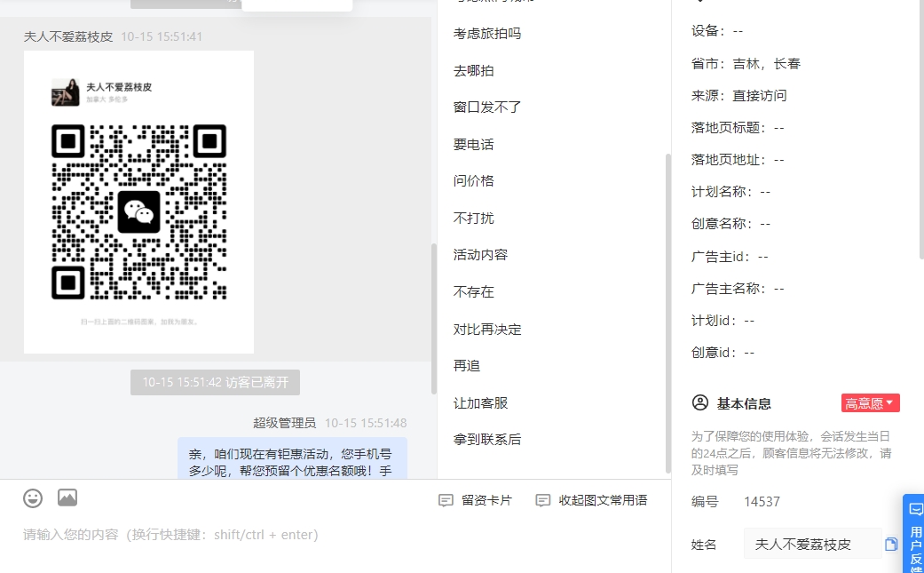This screenshot has width=924, height=573.
Task: Click the icon beside 收起图文常用语
Action: (542, 500)
